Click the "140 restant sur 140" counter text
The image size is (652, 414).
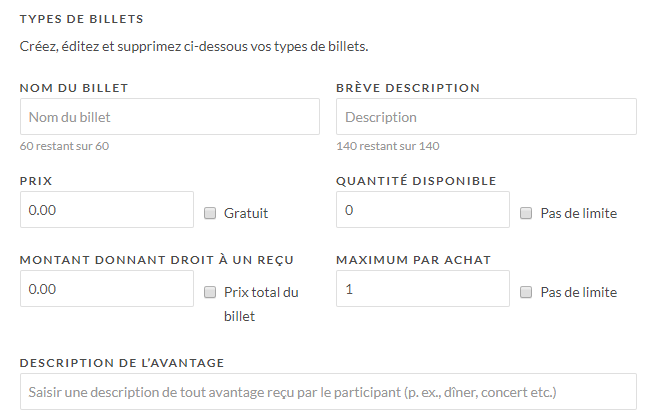388,146
